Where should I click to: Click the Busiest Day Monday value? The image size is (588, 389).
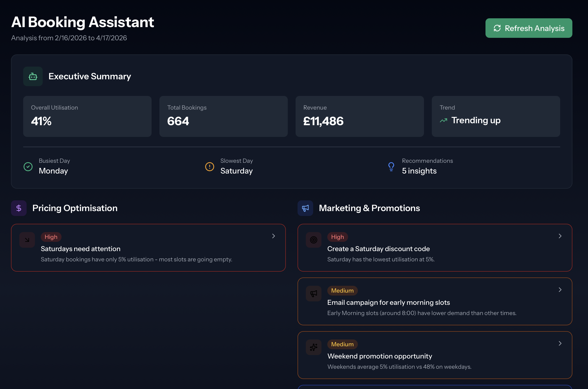[53, 171]
